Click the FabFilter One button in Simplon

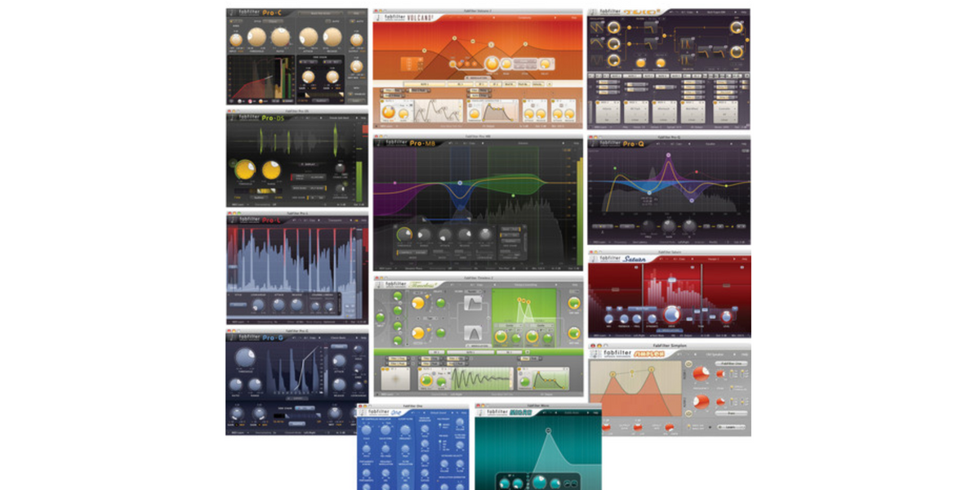(x=732, y=363)
